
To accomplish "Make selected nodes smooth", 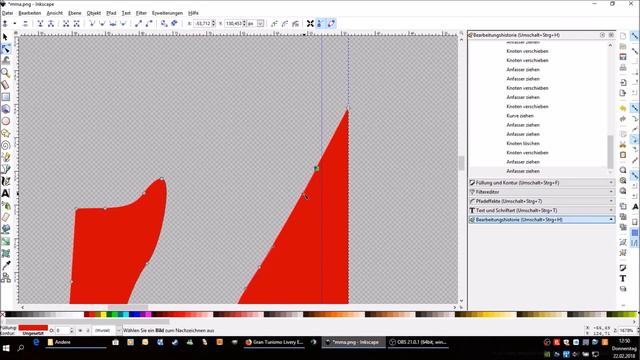I will pos(102,24).
